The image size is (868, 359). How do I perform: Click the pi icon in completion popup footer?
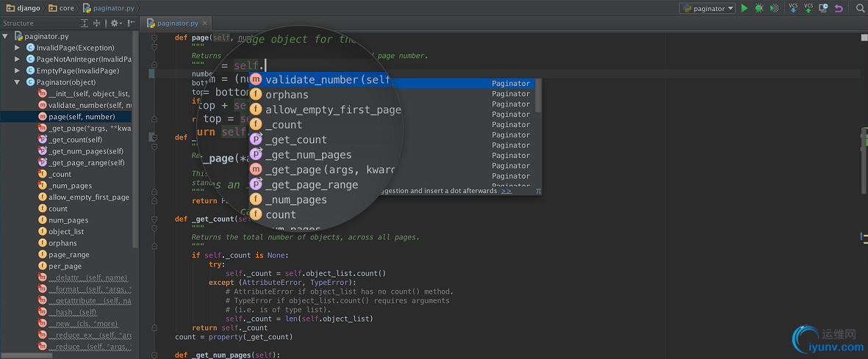pos(538,191)
